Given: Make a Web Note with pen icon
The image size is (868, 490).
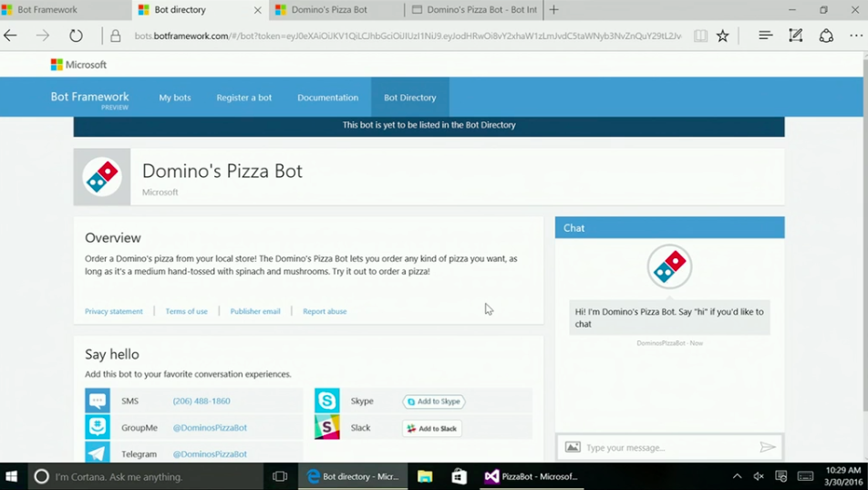Looking at the screenshot, I should point(795,36).
